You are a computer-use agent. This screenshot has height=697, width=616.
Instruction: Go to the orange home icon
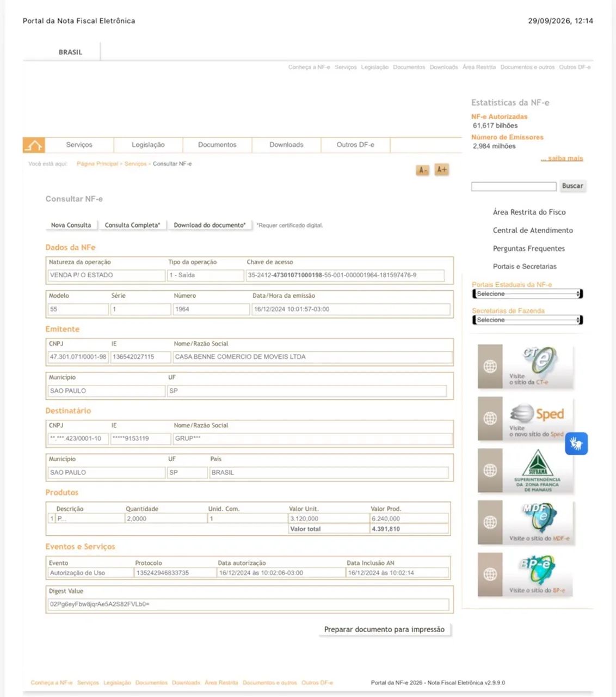[x=34, y=145]
